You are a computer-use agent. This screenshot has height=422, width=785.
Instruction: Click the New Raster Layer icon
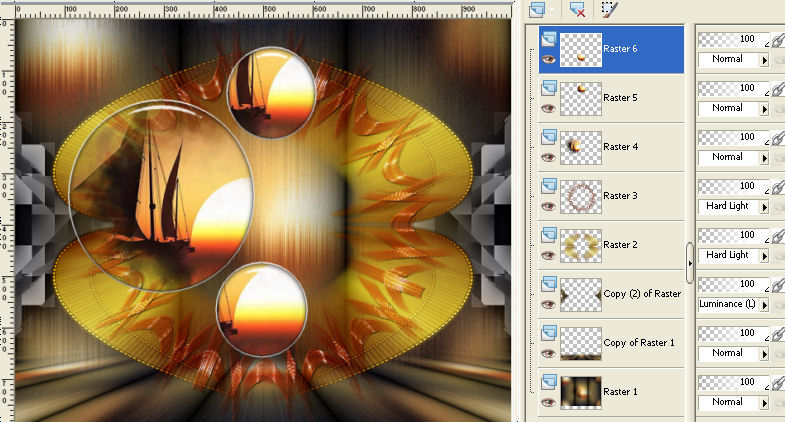click(x=537, y=9)
